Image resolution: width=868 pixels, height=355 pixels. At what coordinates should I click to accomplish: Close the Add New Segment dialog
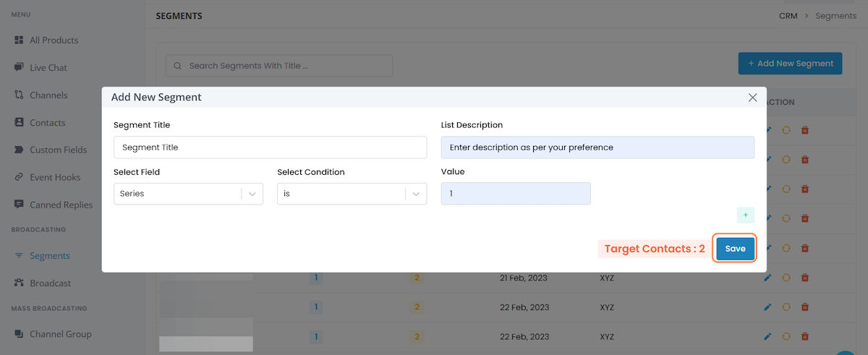pos(752,97)
